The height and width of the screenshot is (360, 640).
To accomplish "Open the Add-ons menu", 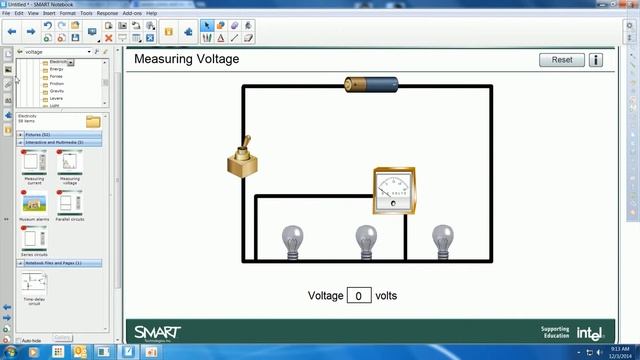I will click(132, 13).
